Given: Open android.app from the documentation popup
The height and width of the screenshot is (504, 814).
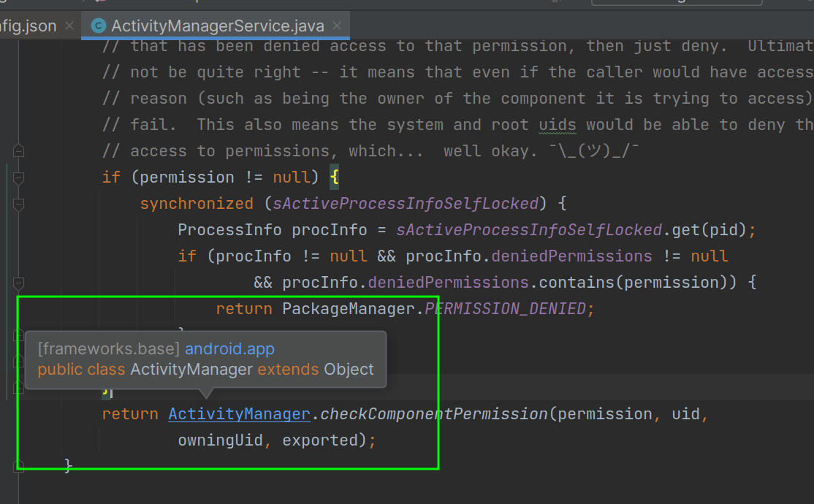Looking at the screenshot, I should (x=229, y=348).
